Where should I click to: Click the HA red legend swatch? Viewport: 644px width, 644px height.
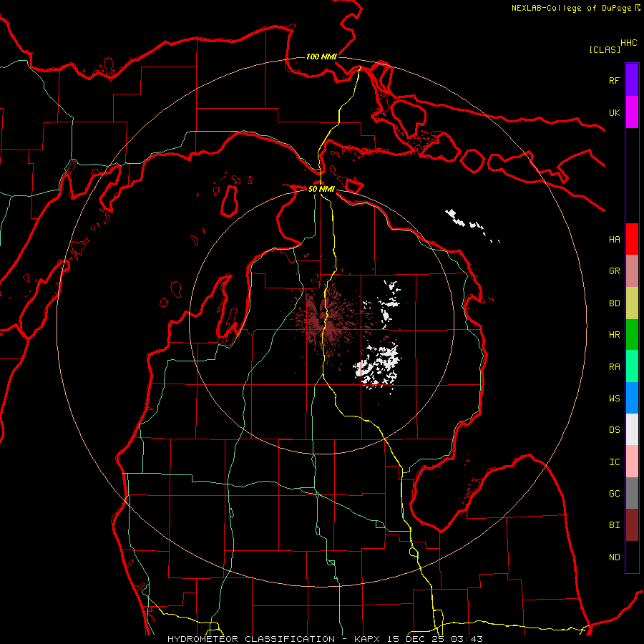pyautogui.click(x=632, y=239)
